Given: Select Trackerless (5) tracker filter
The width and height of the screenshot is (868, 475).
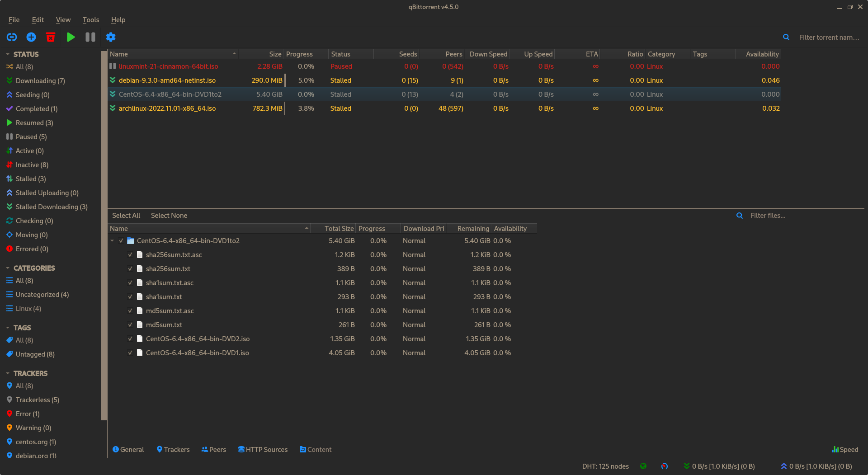Looking at the screenshot, I should (x=38, y=400).
